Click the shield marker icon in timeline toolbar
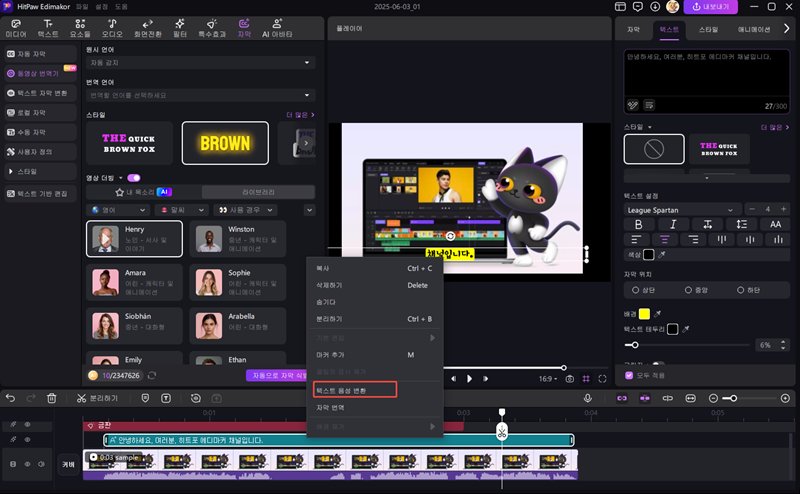Screen dimensions: 800x494 click(145, 398)
